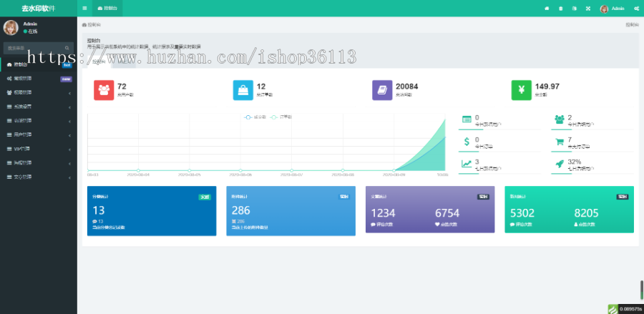This screenshot has height=314, width=644.
Task: Click the shopping cart icon beside value 7
Action: point(560,142)
